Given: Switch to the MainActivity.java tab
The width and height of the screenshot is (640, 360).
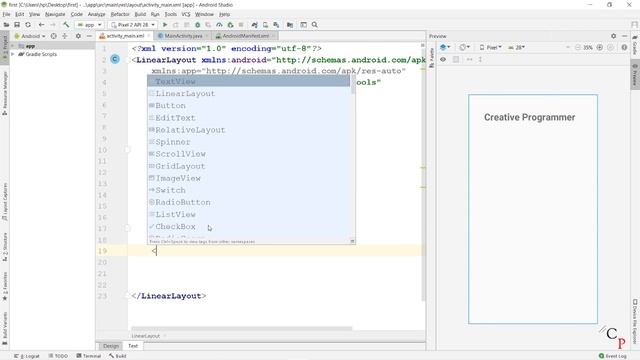Looking at the screenshot, I should coord(182,36).
